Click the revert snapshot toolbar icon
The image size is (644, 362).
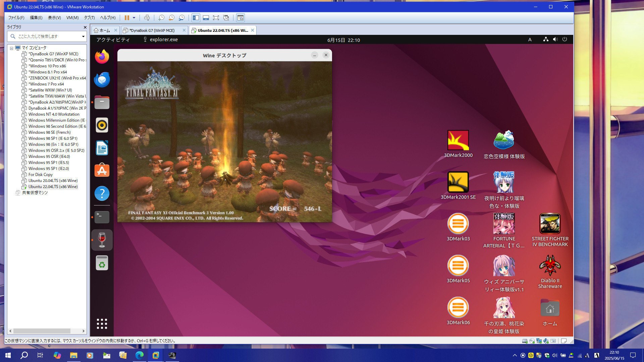point(171,18)
